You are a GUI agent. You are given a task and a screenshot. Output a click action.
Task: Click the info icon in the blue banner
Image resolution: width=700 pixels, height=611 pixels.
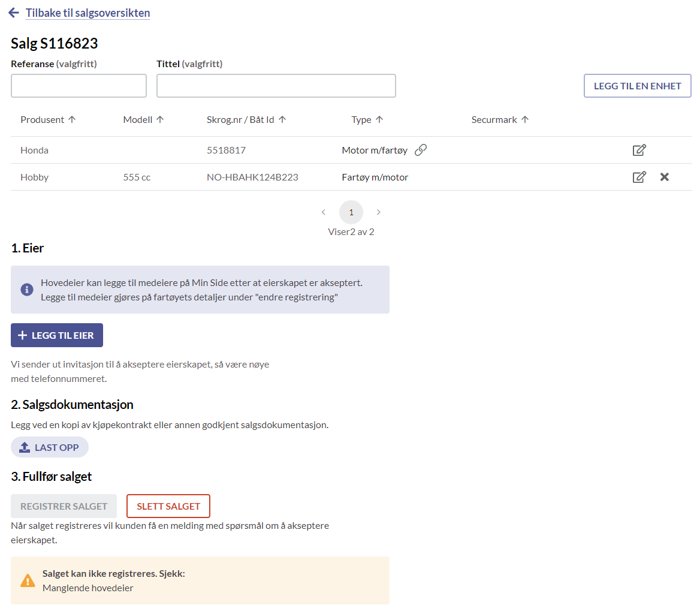click(x=26, y=289)
